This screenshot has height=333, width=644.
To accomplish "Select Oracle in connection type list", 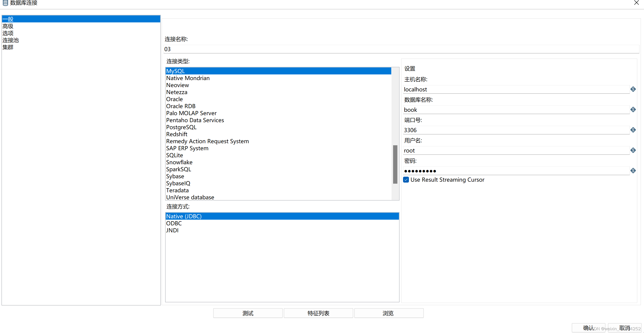I will click(174, 99).
